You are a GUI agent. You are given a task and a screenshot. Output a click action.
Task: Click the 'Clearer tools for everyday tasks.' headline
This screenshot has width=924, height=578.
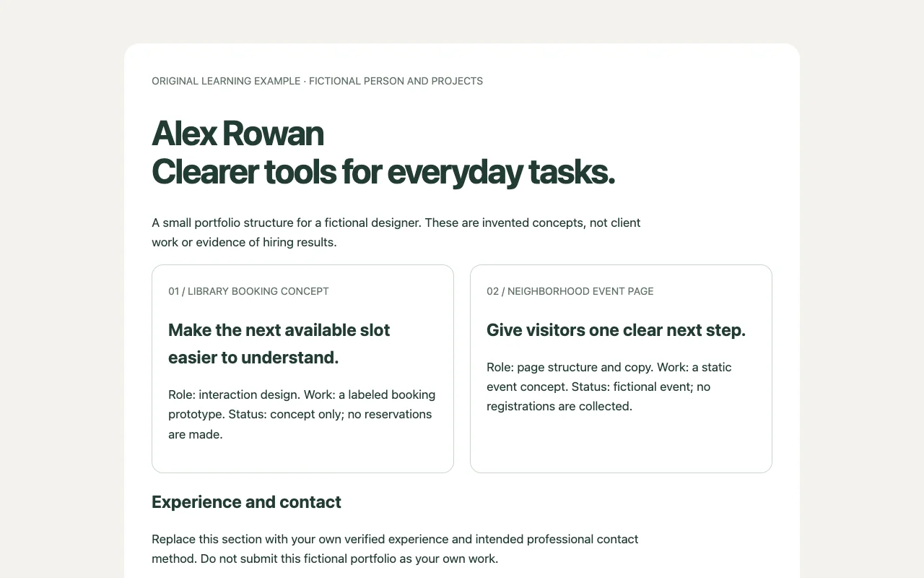[x=383, y=172]
